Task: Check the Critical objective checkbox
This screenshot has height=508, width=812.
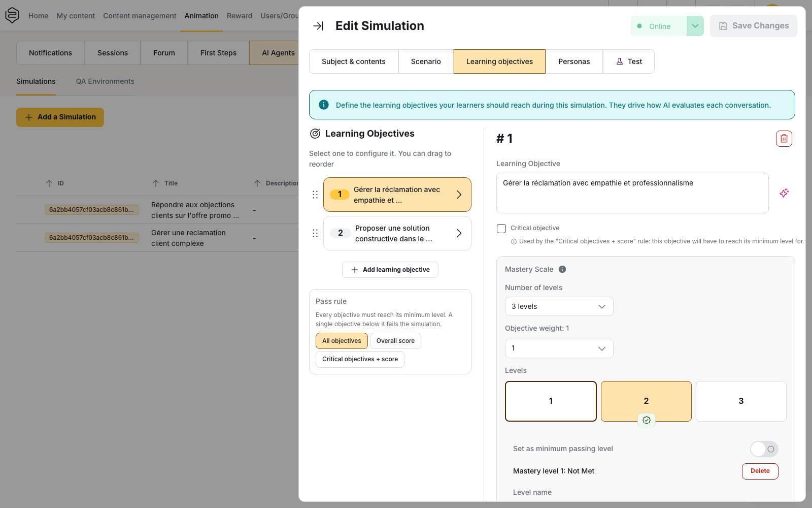Action: point(501,229)
